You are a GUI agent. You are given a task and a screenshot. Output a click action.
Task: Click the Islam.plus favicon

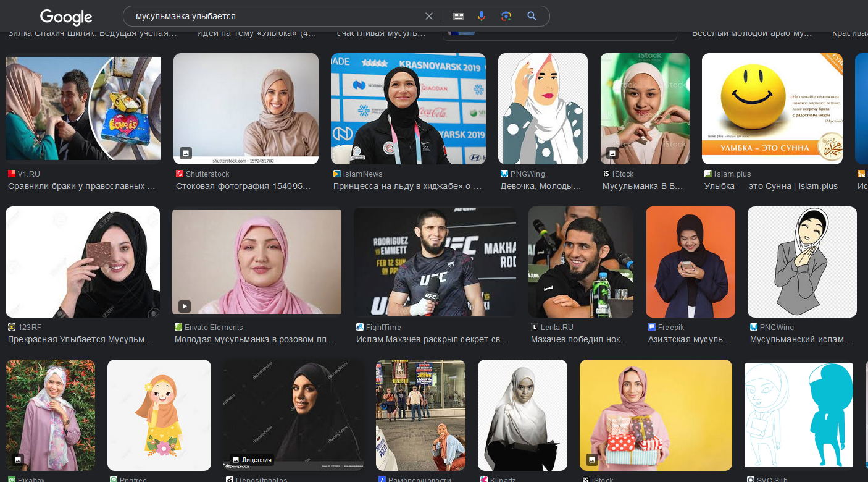pyautogui.click(x=708, y=174)
